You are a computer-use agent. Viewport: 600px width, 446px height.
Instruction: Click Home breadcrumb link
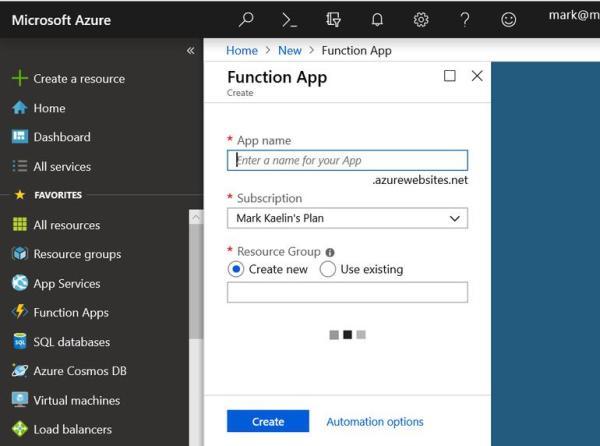pyautogui.click(x=242, y=50)
